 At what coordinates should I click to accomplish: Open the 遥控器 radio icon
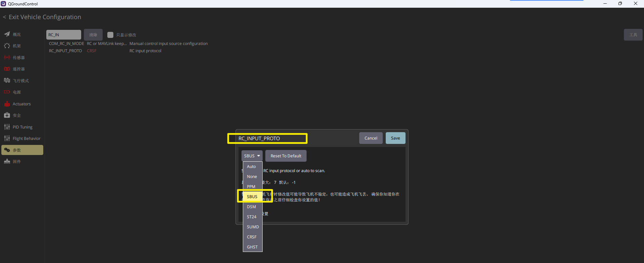point(7,69)
